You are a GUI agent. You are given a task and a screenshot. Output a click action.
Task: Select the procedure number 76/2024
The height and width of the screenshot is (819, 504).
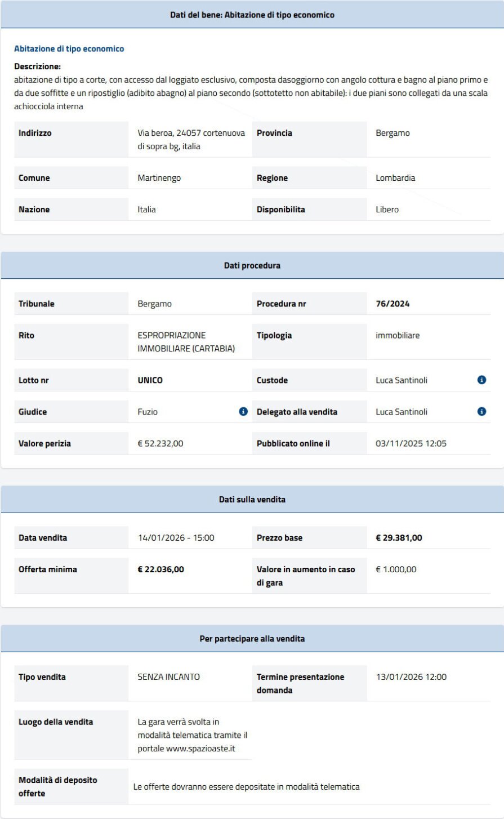(393, 304)
